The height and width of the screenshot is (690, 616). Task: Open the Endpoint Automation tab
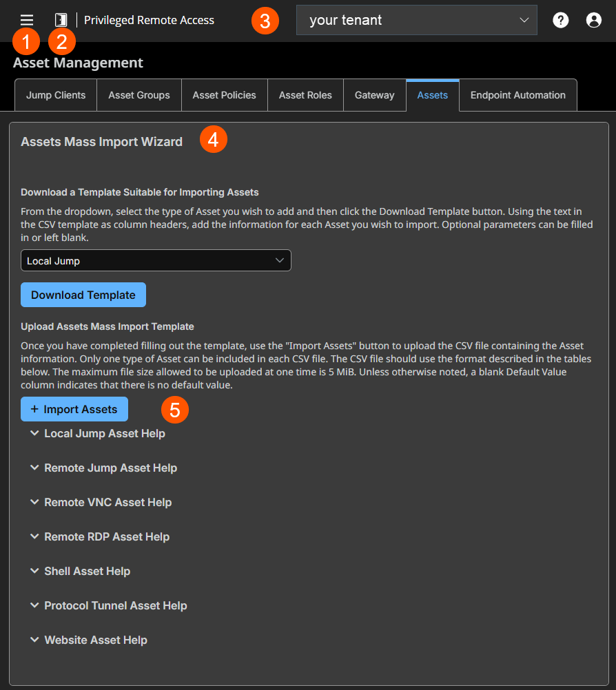(x=517, y=95)
